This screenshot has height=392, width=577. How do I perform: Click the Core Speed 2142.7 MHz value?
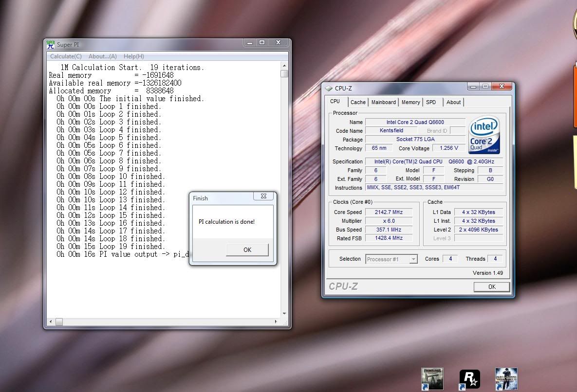[x=389, y=212]
